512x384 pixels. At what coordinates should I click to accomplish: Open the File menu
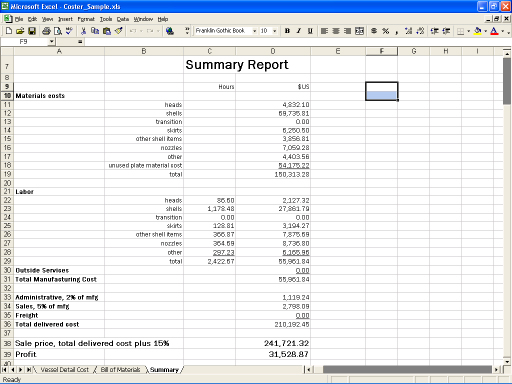pyautogui.click(x=19, y=19)
